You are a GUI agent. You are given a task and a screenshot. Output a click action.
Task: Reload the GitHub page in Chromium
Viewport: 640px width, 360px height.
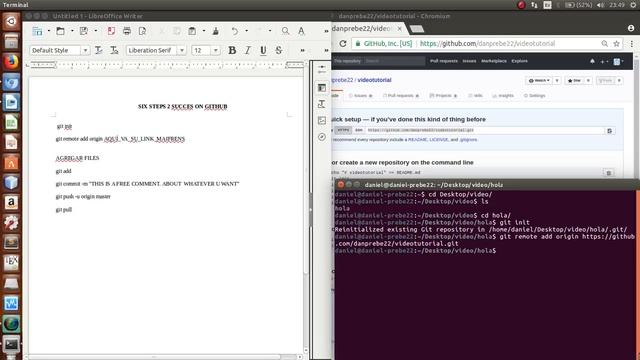343,44
